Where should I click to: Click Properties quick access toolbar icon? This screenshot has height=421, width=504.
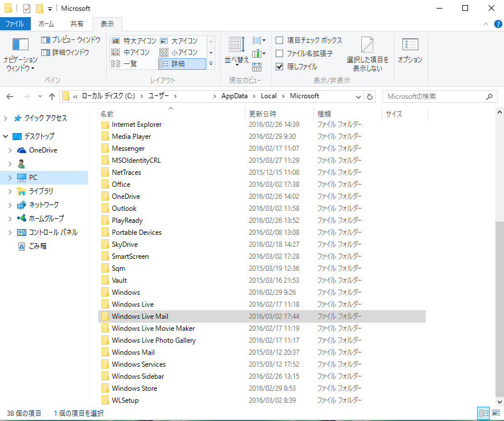click(x=27, y=9)
